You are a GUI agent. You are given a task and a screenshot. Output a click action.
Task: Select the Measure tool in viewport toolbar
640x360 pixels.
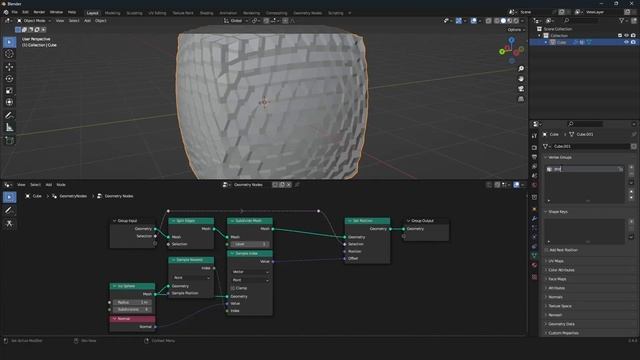9,128
